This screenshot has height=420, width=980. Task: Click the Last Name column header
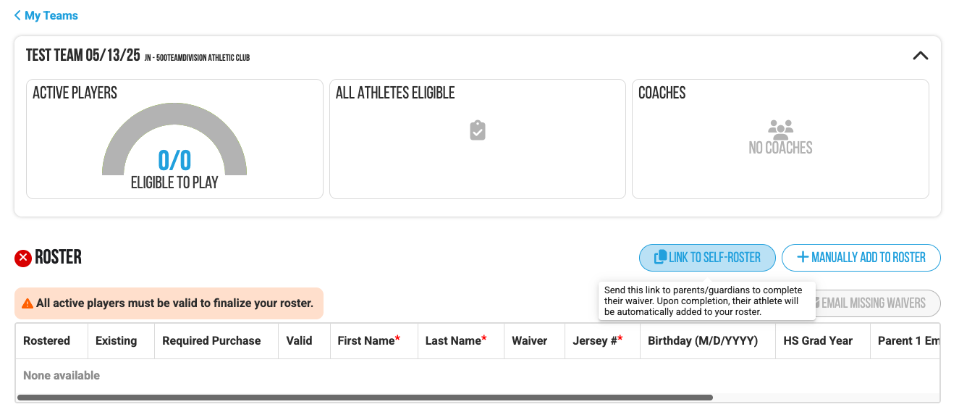tap(452, 340)
